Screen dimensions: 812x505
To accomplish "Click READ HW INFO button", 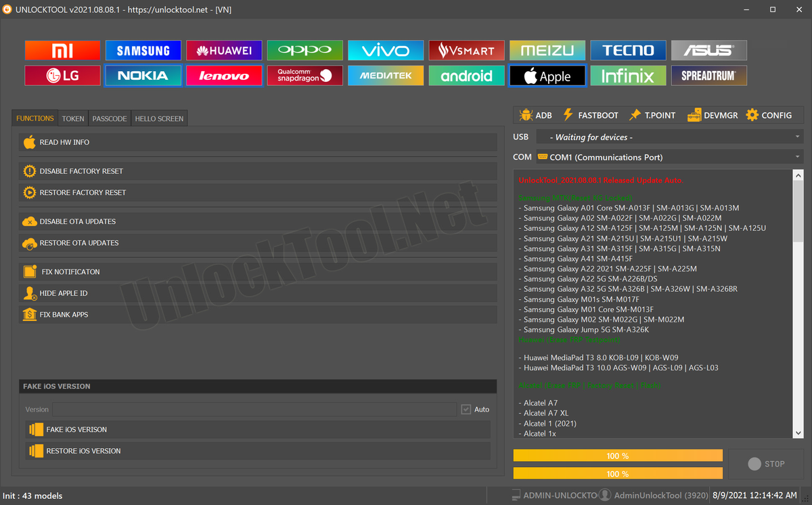I will tap(258, 142).
